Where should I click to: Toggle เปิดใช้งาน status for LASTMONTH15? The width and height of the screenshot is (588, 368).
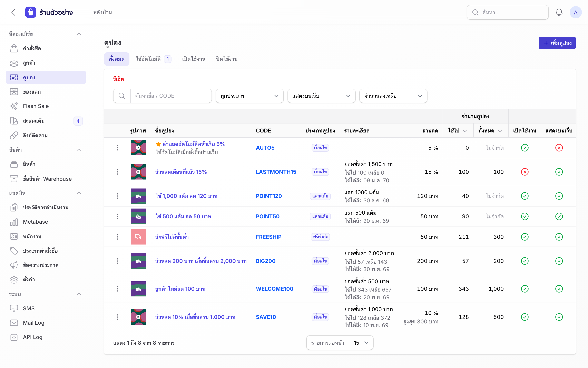(525, 172)
